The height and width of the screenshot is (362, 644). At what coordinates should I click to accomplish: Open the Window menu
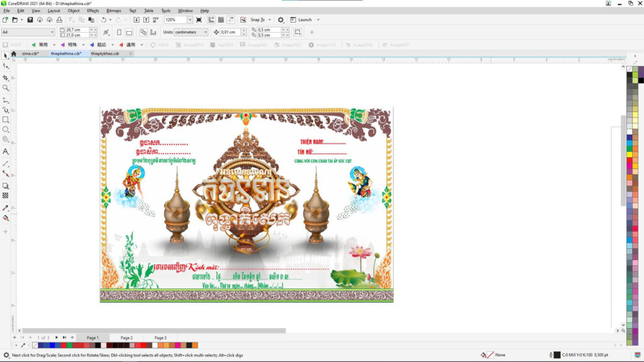pos(186,11)
